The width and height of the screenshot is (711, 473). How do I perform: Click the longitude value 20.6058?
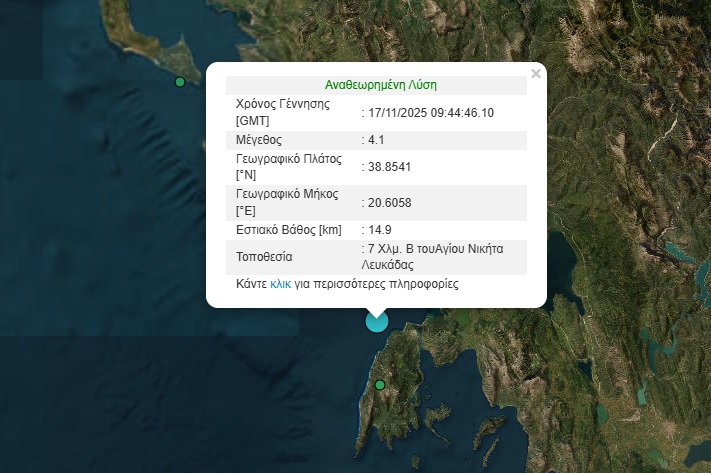pyautogui.click(x=390, y=203)
